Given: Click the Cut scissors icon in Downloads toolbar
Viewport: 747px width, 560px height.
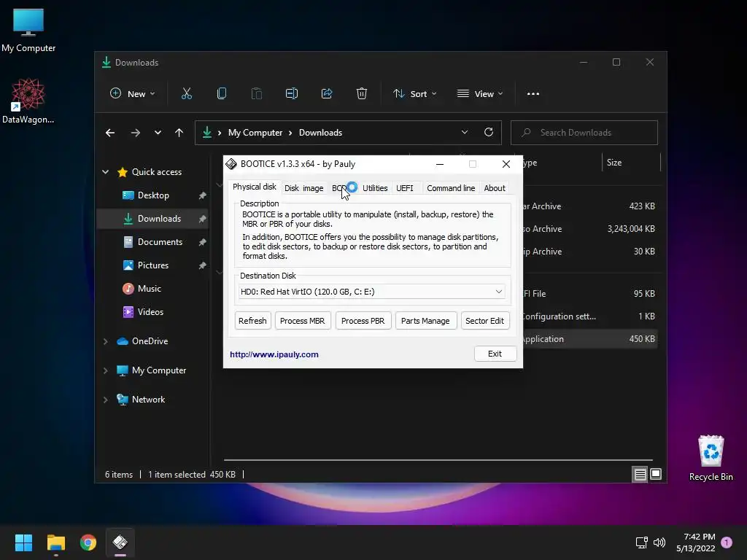Looking at the screenshot, I should (187, 94).
